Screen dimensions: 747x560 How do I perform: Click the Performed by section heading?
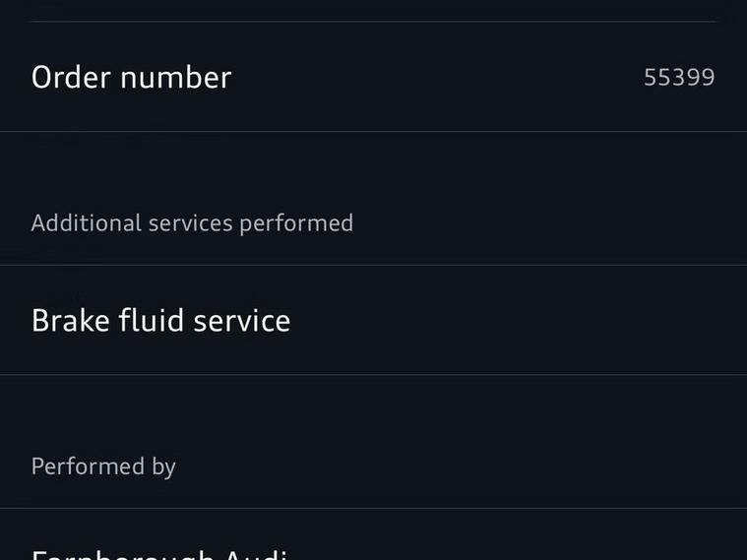(103, 466)
